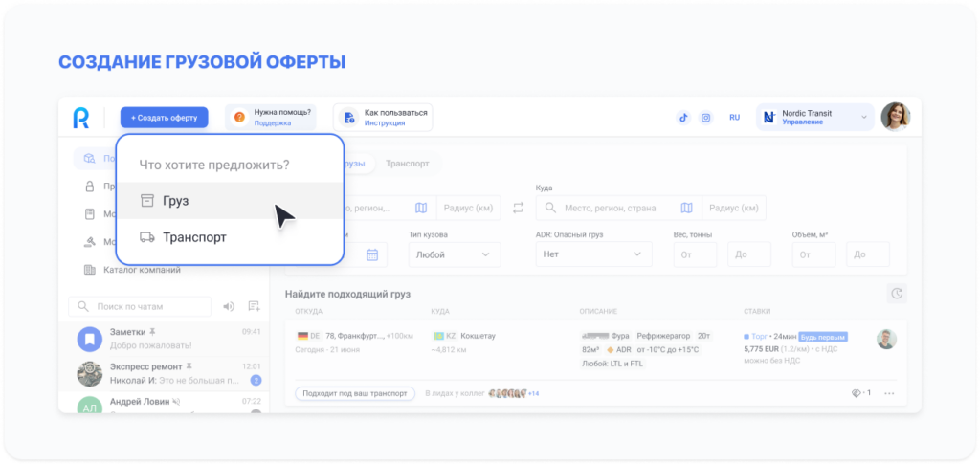The height and width of the screenshot is (464, 980).
Task: Click the Заметки bookmark avatar
Action: click(x=89, y=340)
